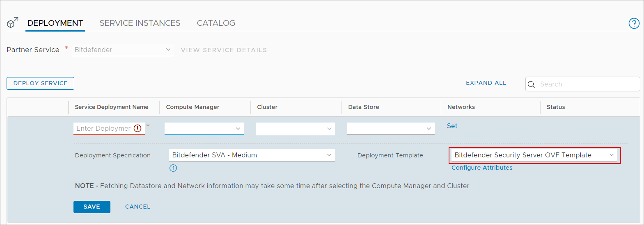Cancel the service deployment
This screenshot has height=225, width=644.
138,207
